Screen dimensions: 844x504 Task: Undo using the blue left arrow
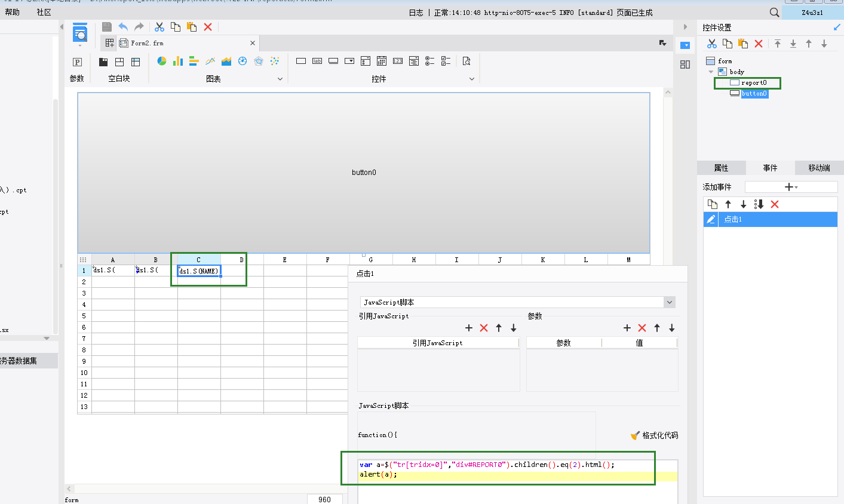click(123, 27)
